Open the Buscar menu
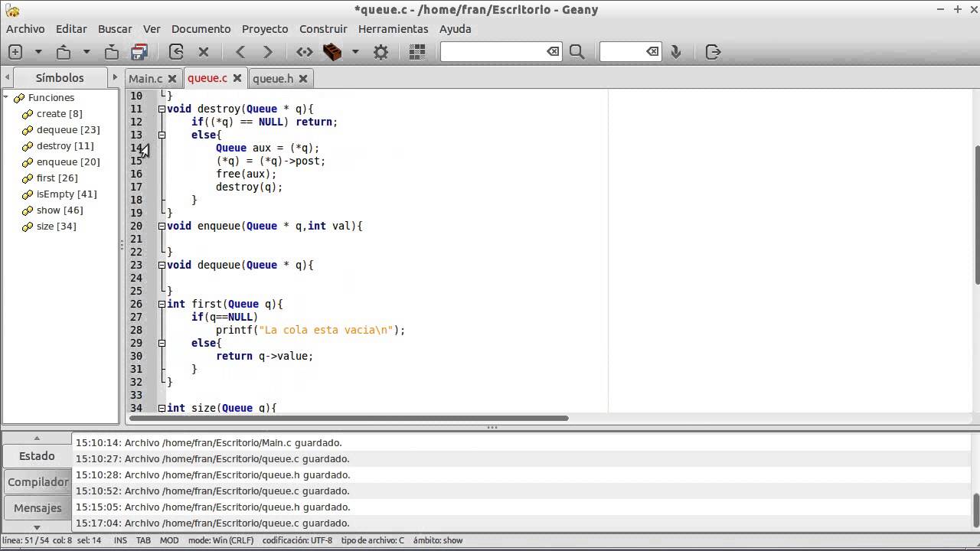Viewport: 980px width, 551px height. [115, 28]
